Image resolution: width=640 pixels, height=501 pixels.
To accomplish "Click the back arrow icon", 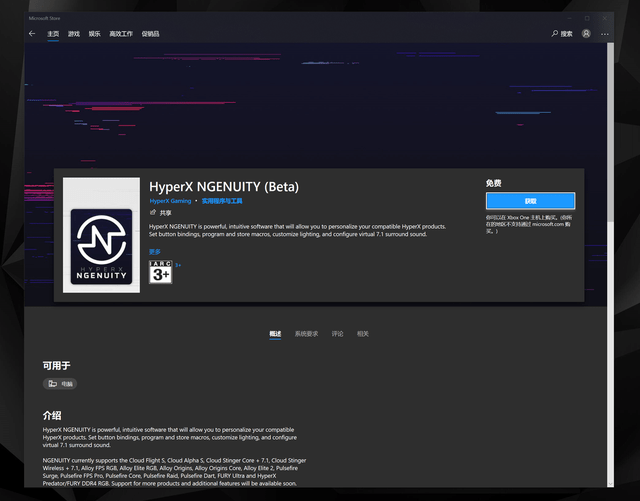I will (x=32, y=34).
